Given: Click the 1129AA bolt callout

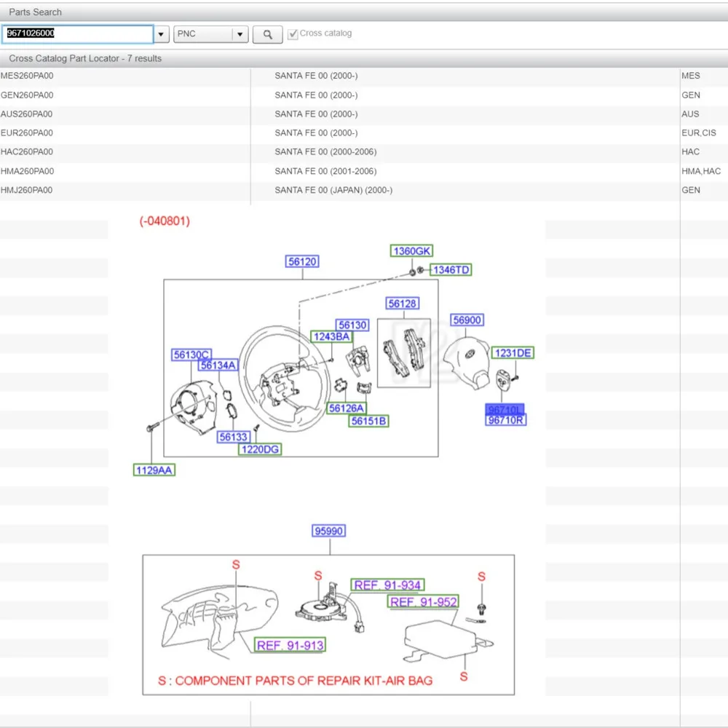Looking at the screenshot, I should [x=154, y=470].
